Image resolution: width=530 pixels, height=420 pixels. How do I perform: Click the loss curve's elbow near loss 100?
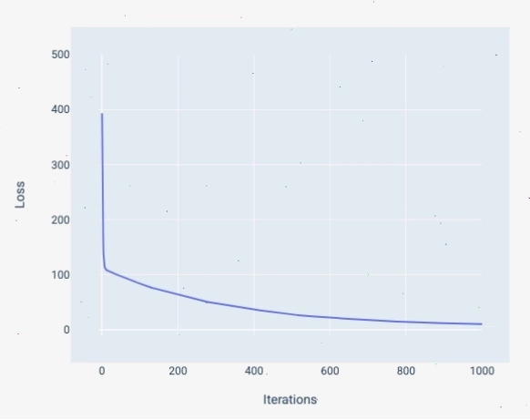pyautogui.click(x=106, y=269)
